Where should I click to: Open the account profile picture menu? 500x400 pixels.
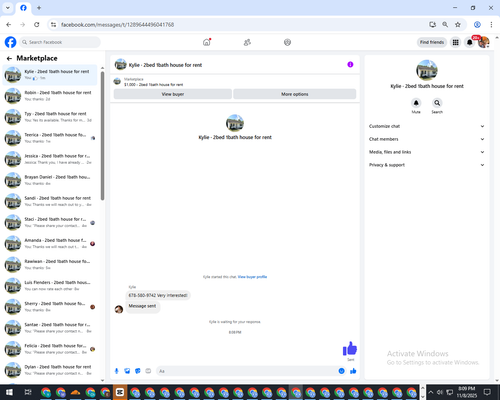(483, 42)
